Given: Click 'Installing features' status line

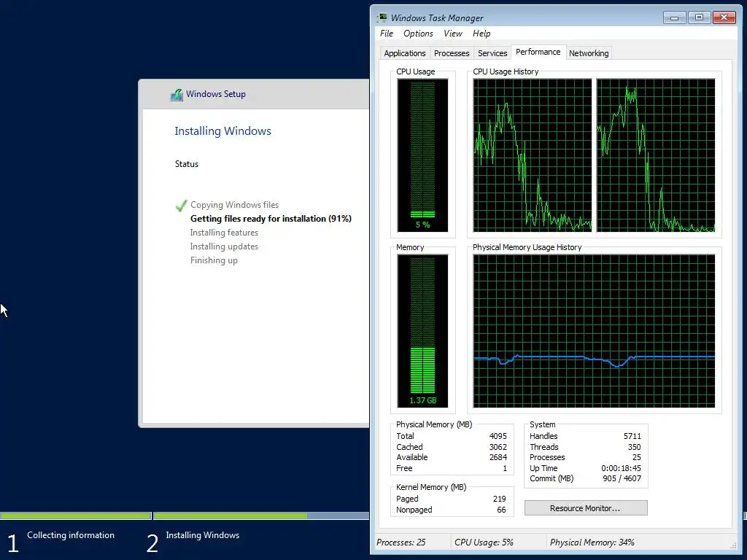Looking at the screenshot, I should (224, 233).
